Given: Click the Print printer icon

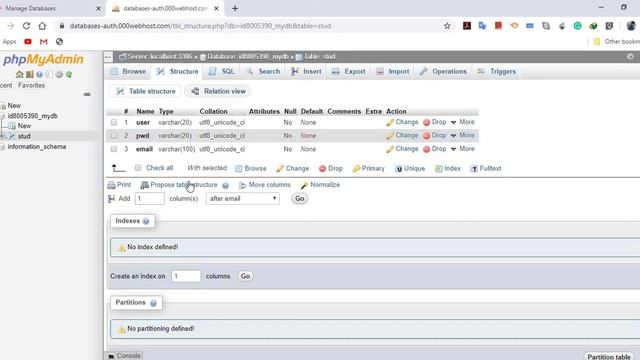Looking at the screenshot, I should tap(111, 185).
